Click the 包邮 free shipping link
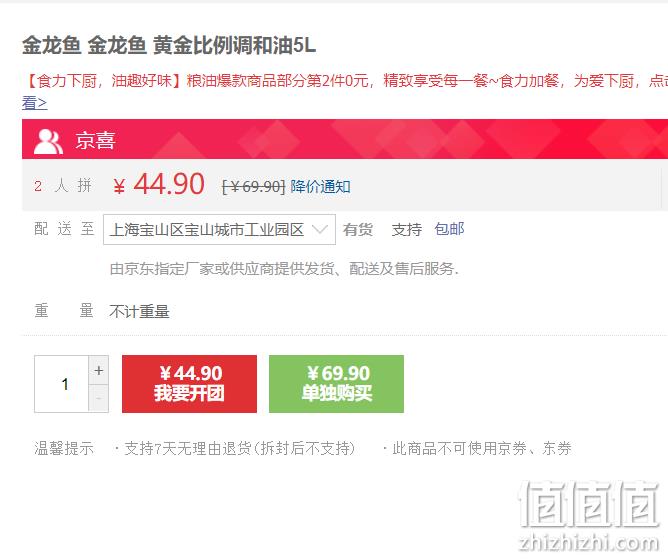Image resolution: width=668 pixels, height=560 pixels. click(x=449, y=229)
